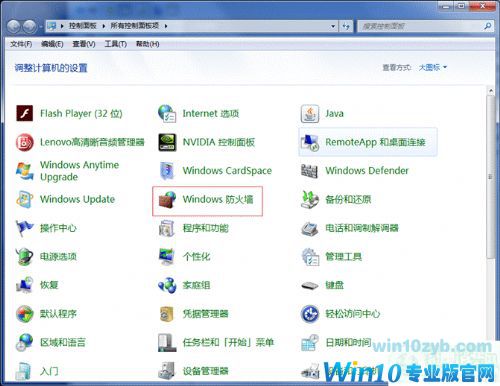Open the 恢复 icon
The image size is (500, 386).
(25, 285)
